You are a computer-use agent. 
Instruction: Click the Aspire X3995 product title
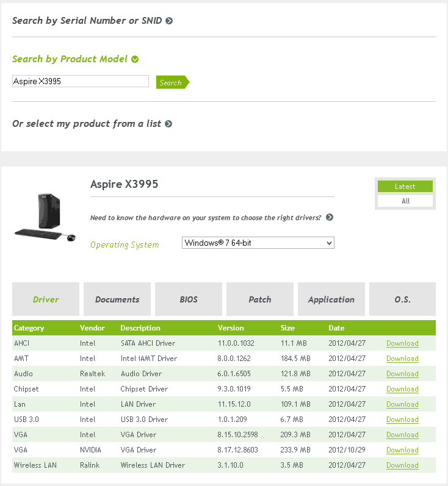pyautogui.click(x=124, y=184)
